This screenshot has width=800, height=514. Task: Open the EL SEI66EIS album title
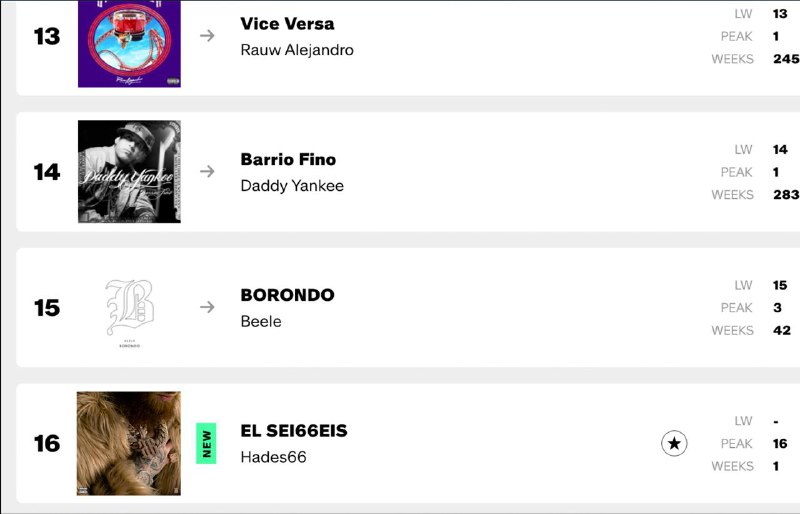(294, 431)
